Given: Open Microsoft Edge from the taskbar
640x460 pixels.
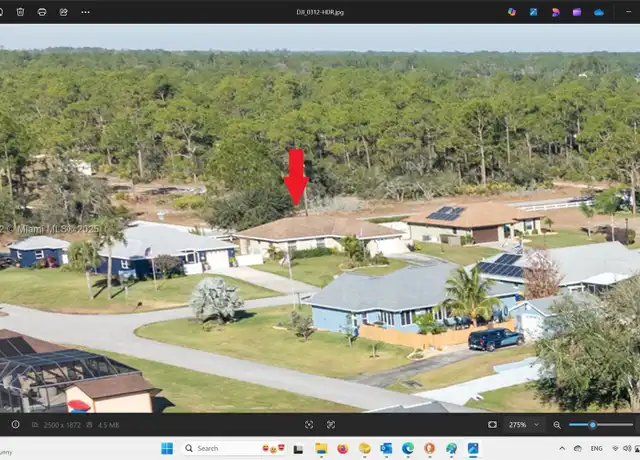Looking at the screenshot, I should (x=408, y=448).
